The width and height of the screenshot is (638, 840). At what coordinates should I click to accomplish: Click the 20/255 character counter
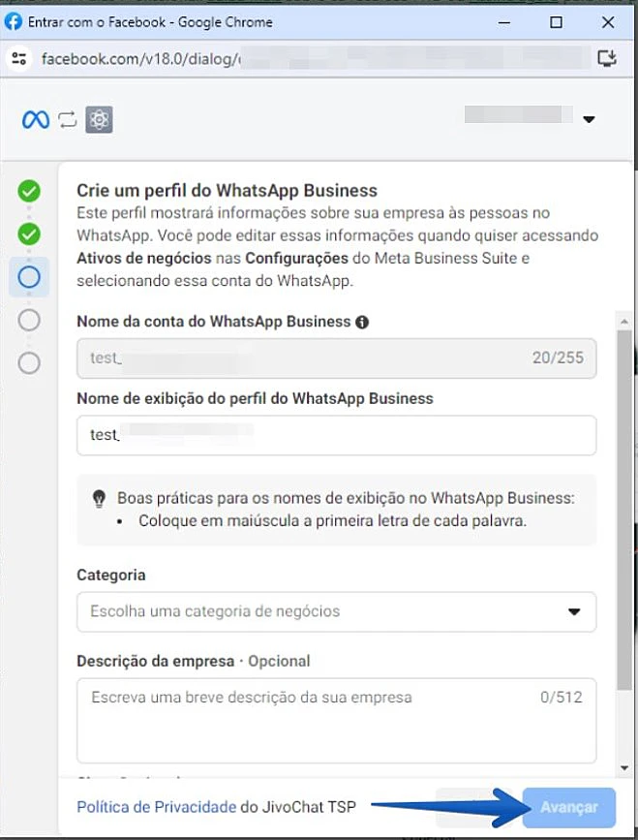(x=558, y=358)
